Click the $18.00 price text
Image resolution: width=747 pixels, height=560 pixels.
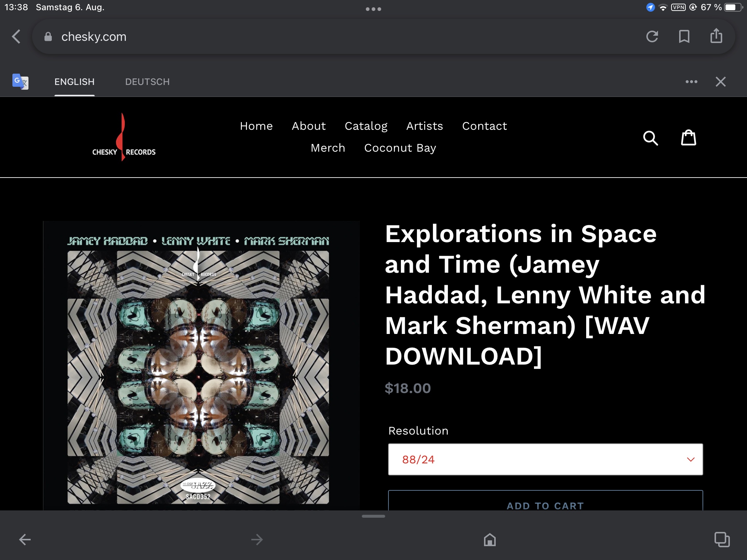[408, 388]
